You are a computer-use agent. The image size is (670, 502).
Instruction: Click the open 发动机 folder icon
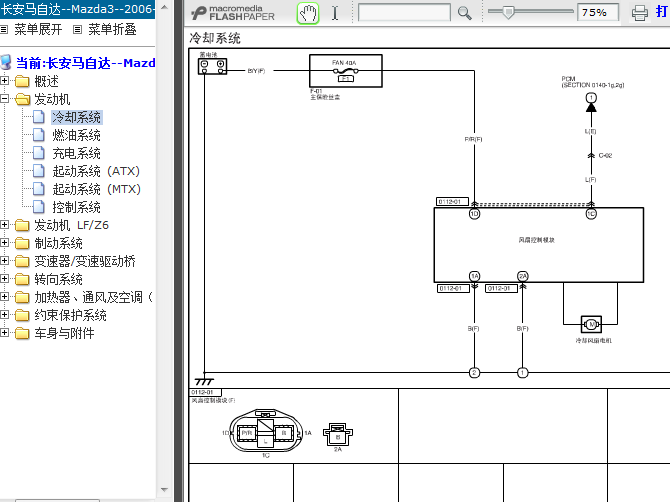tap(22, 99)
